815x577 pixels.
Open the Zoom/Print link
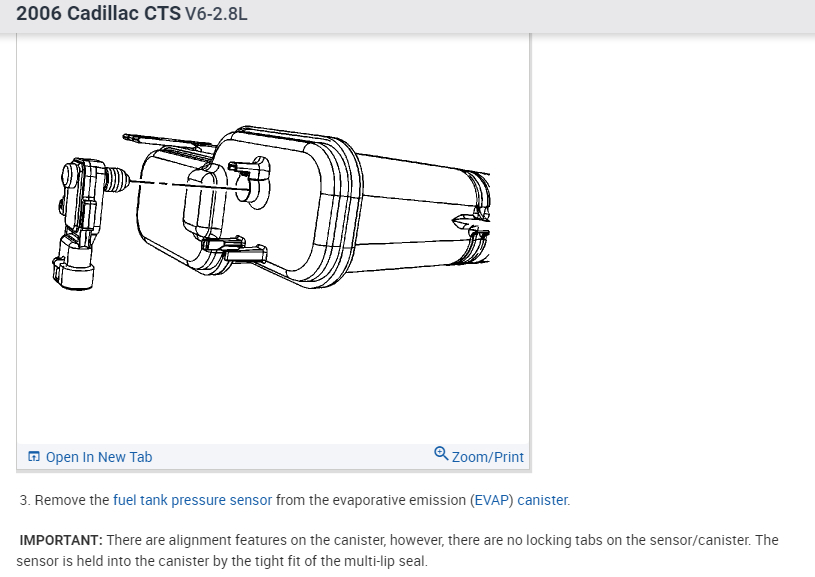(x=487, y=457)
